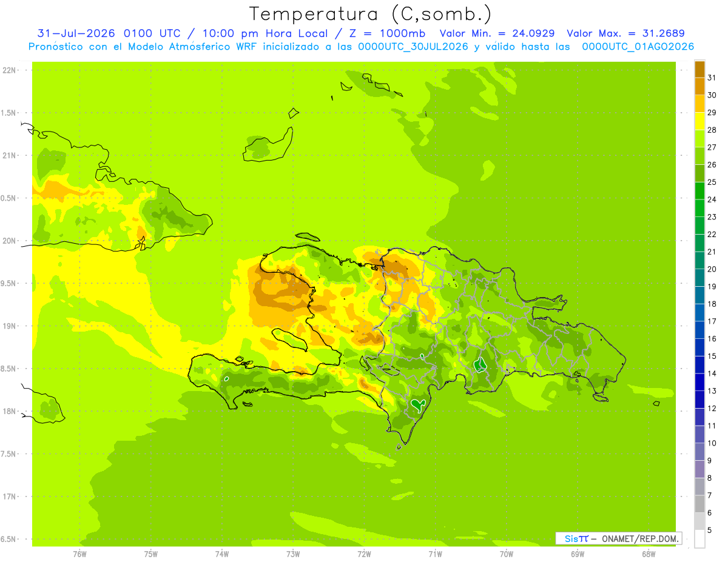The image size is (728, 562).
Task: Click the purple band between 9 and 10
Action: point(699,452)
